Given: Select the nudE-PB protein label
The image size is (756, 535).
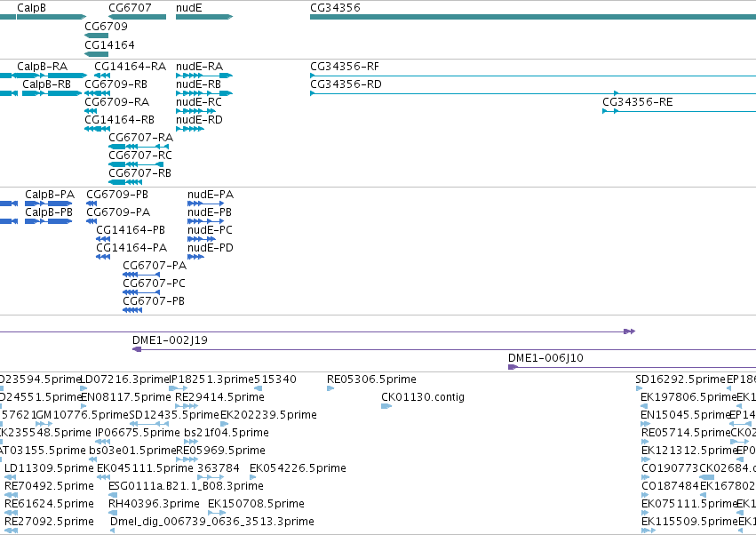Looking at the screenshot, I should click(x=210, y=212).
